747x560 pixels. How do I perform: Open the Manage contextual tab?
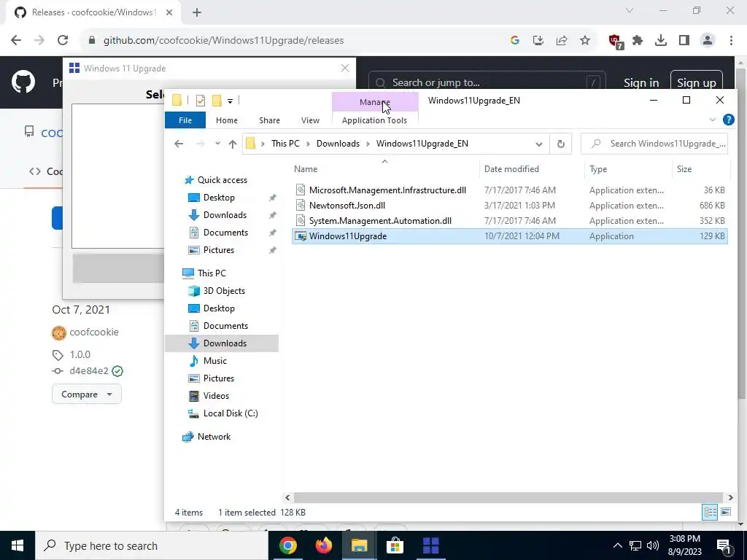(375, 102)
